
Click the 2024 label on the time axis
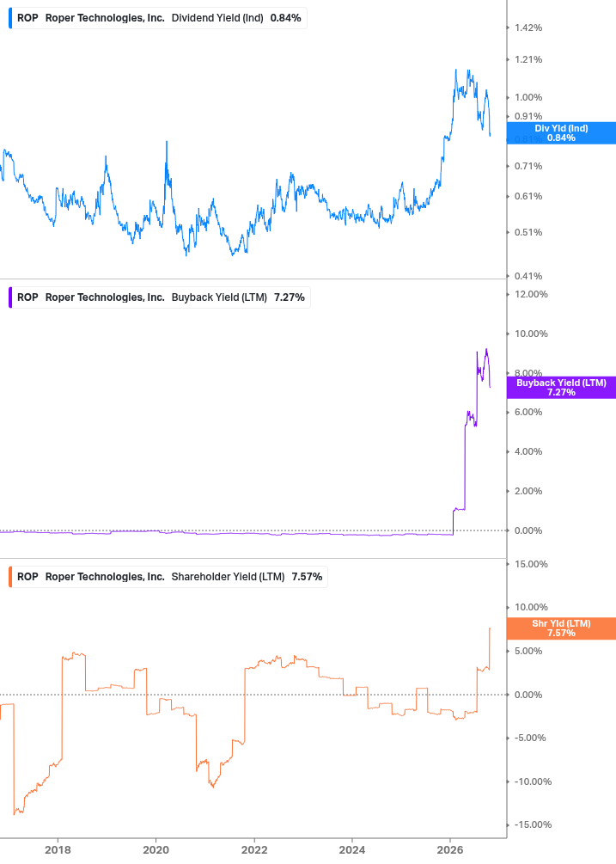point(352,849)
